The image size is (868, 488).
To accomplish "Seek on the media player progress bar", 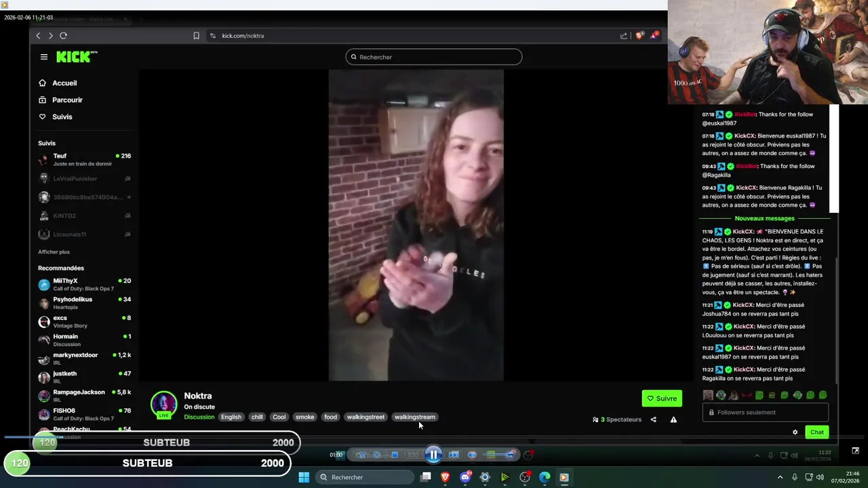I will coord(434,438).
